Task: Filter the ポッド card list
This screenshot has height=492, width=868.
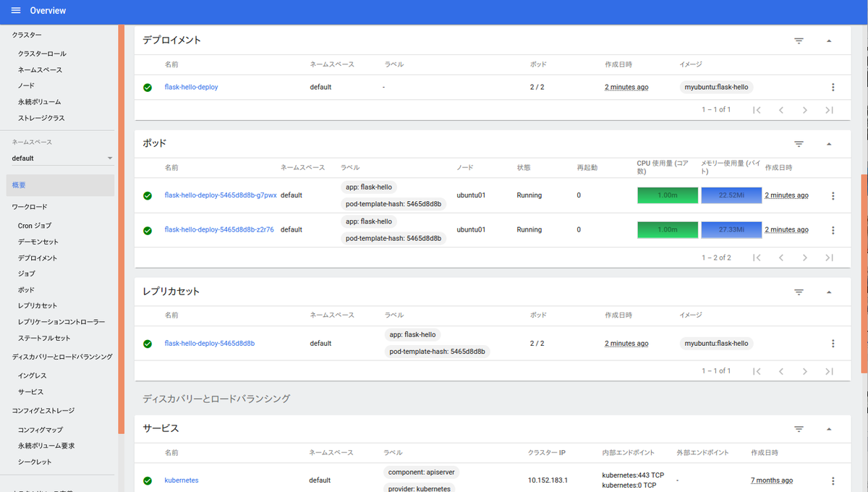Action: coord(799,144)
